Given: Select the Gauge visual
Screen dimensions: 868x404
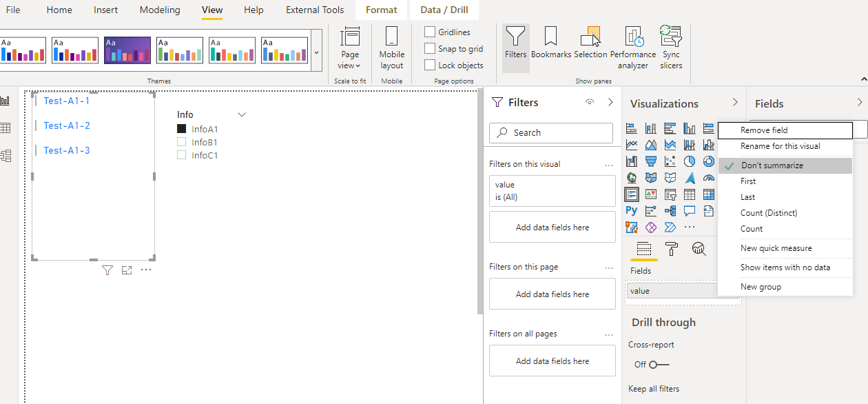Looking at the screenshot, I should (709, 178).
